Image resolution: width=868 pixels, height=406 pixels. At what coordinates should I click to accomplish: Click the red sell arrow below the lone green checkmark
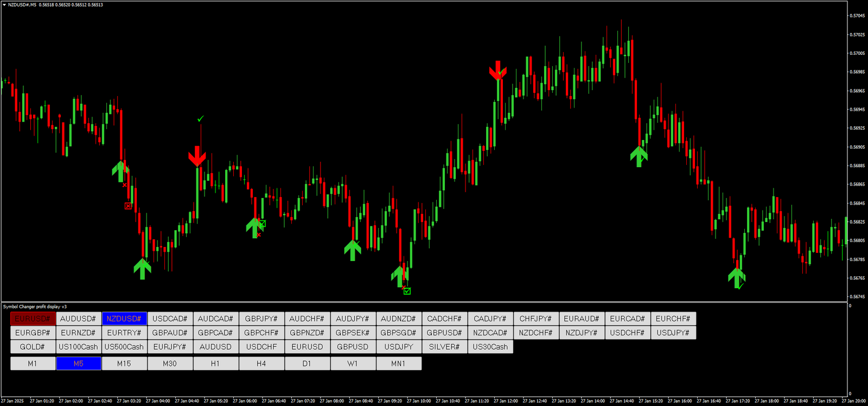(x=197, y=156)
